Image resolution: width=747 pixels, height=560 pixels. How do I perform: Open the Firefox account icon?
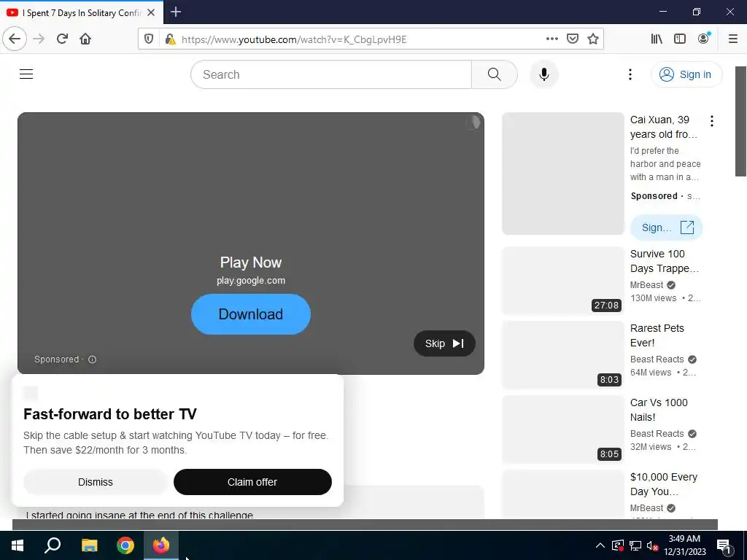pos(704,39)
